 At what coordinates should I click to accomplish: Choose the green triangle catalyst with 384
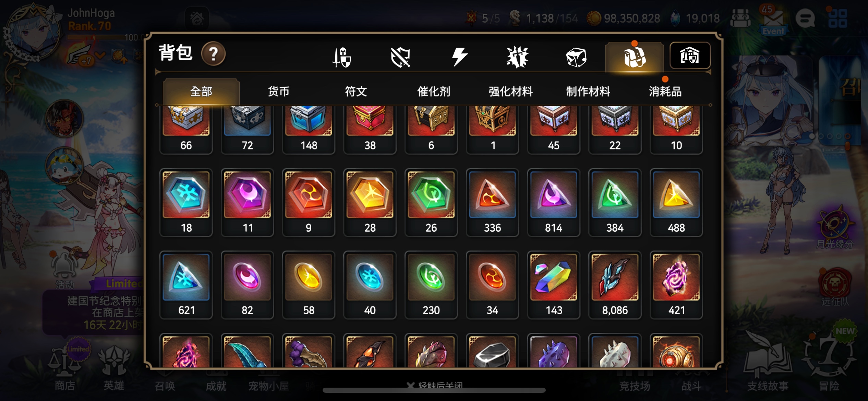(615, 203)
